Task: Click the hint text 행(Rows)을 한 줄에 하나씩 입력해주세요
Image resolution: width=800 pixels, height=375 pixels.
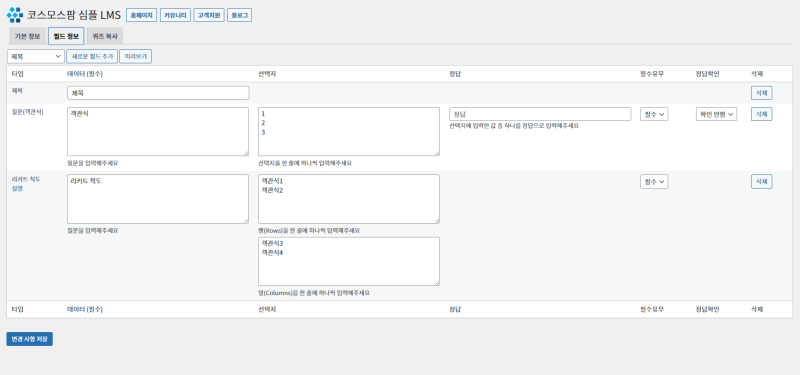Action: pos(309,231)
